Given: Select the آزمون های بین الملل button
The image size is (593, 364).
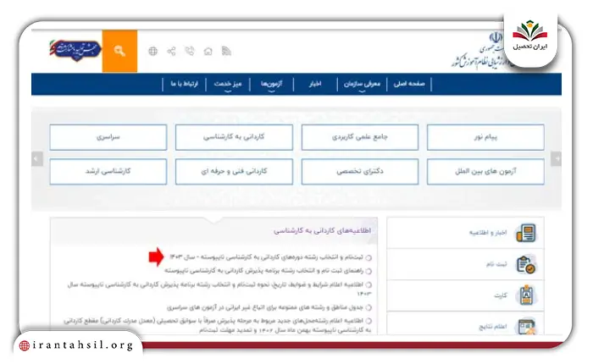Looking at the screenshot, I should point(485,172).
